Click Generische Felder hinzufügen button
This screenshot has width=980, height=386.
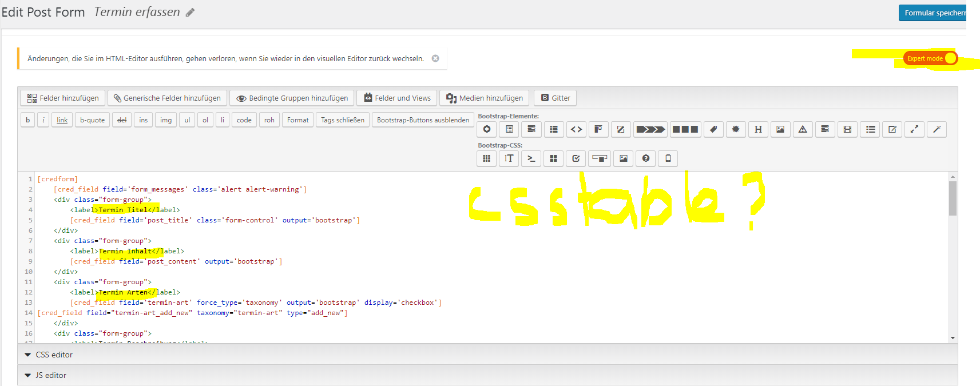click(x=168, y=98)
